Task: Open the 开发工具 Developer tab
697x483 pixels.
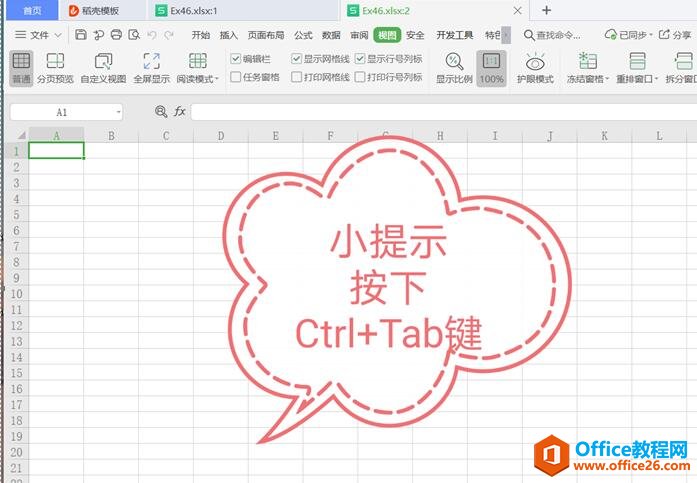Action: click(454, 35)
